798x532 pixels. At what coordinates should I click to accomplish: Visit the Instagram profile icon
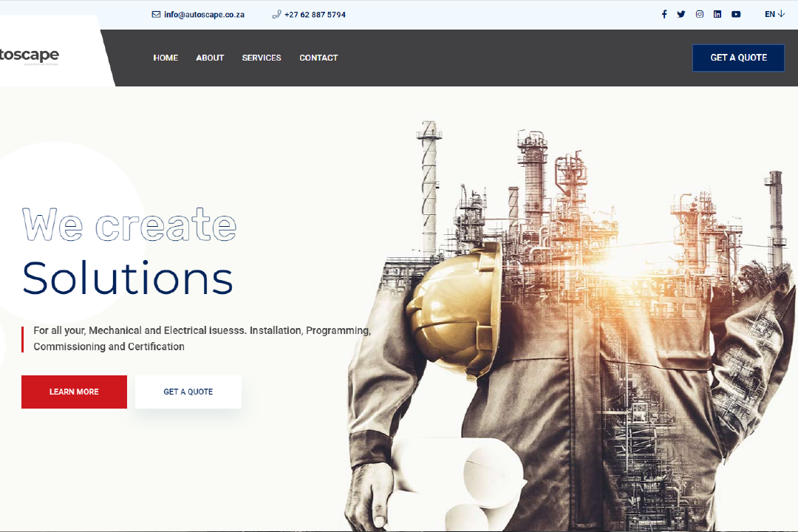[700, 14]
